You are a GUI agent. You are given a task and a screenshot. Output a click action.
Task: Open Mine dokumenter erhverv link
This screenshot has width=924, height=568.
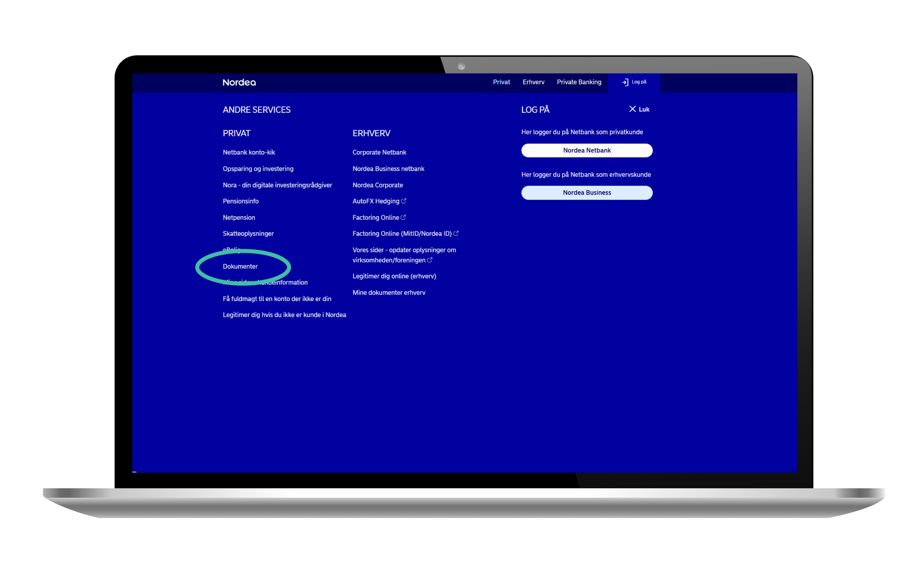[389, 293]
